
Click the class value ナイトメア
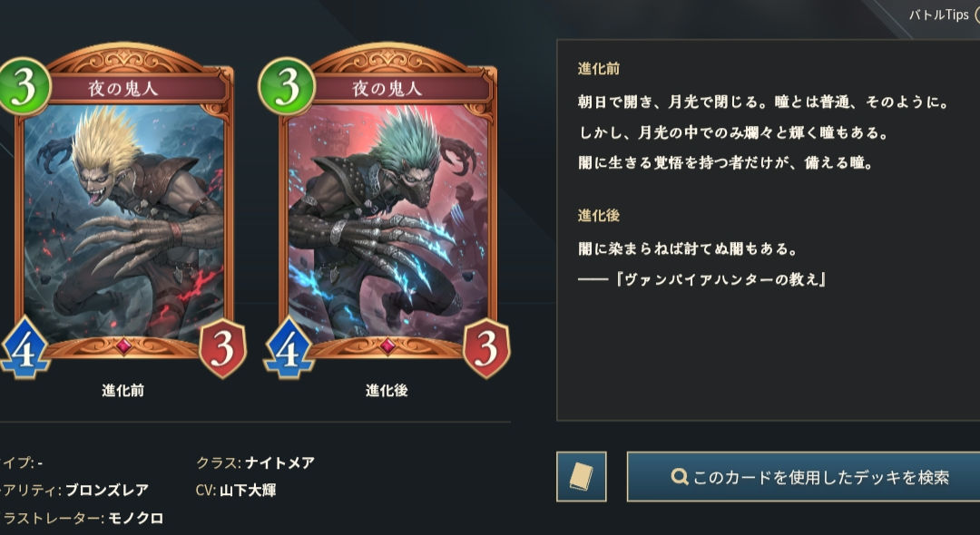pos(279,463)
